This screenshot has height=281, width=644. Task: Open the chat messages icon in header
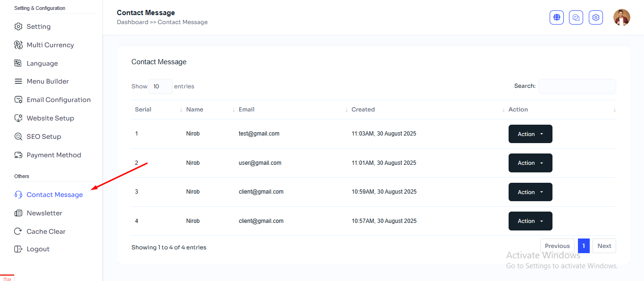click(x=576, y=17)
